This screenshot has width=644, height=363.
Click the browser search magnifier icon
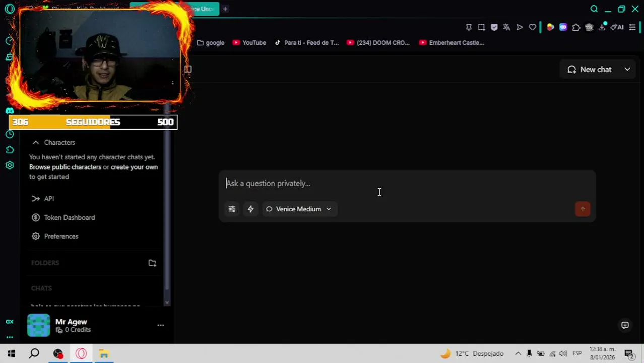[594, 9]
